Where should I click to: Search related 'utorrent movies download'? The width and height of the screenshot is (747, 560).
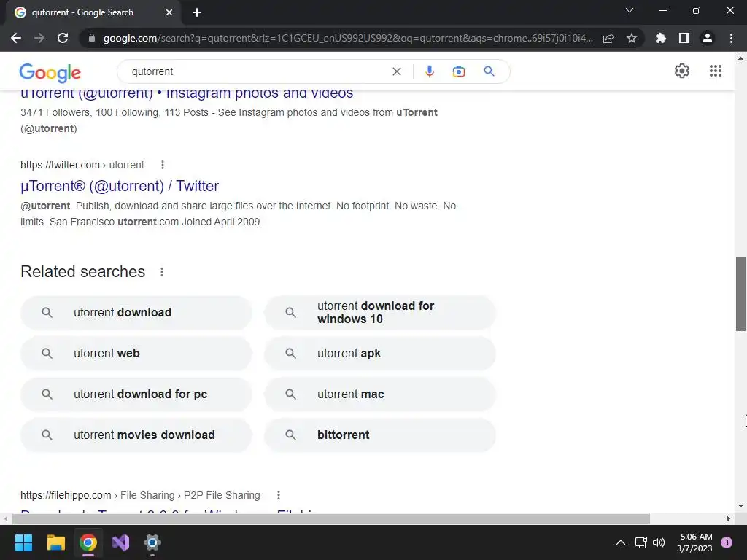point(136,435)
